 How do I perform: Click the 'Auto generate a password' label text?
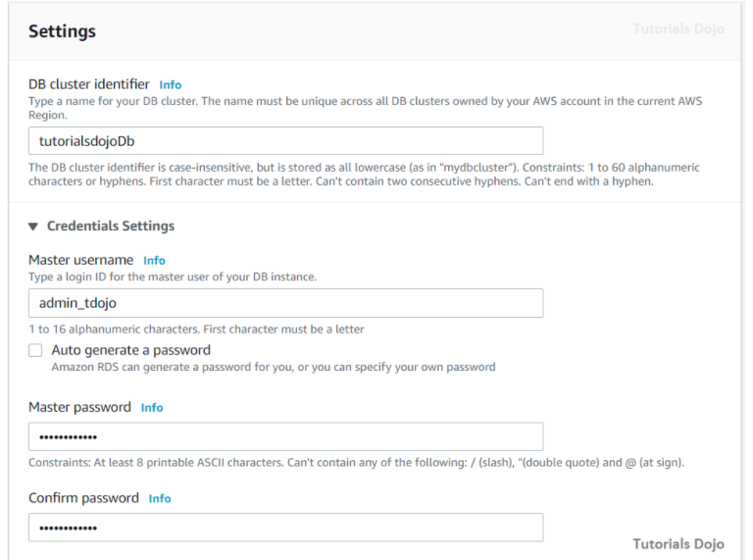(x=130, y=350)
